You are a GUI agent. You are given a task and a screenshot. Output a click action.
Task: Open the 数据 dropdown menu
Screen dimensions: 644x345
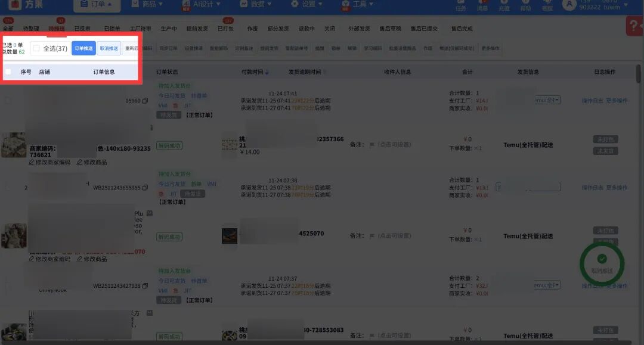[x=255, y=4]
